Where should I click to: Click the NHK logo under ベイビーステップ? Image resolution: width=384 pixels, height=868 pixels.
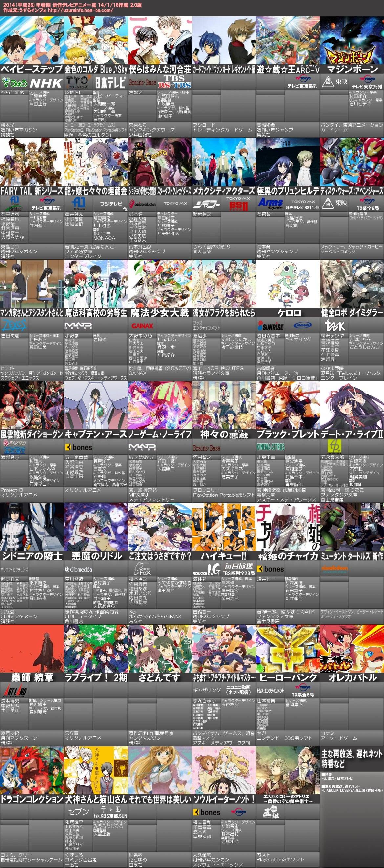click(x=46, y=83)
